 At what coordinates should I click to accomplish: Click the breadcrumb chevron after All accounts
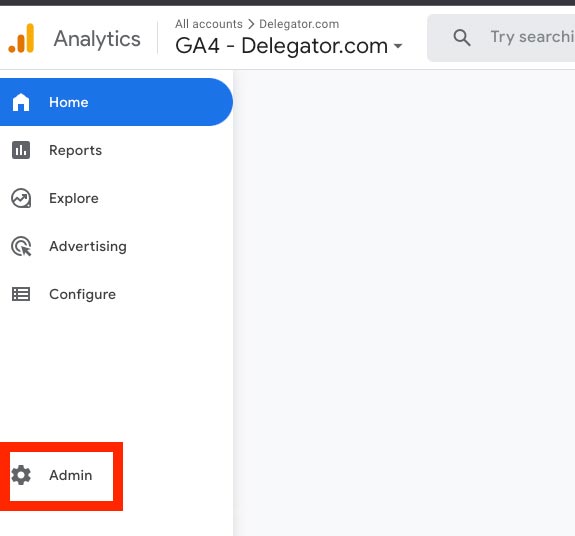click(x=251, y=24)
